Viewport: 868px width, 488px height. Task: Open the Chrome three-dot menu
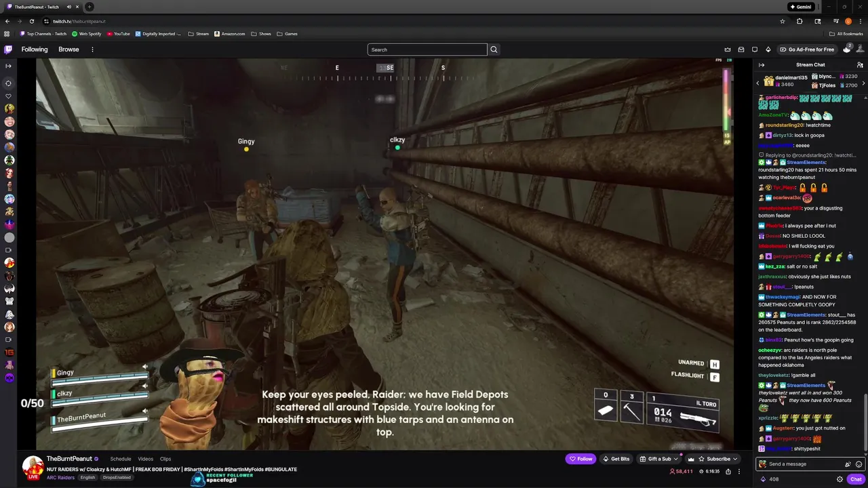coord(861,21)
